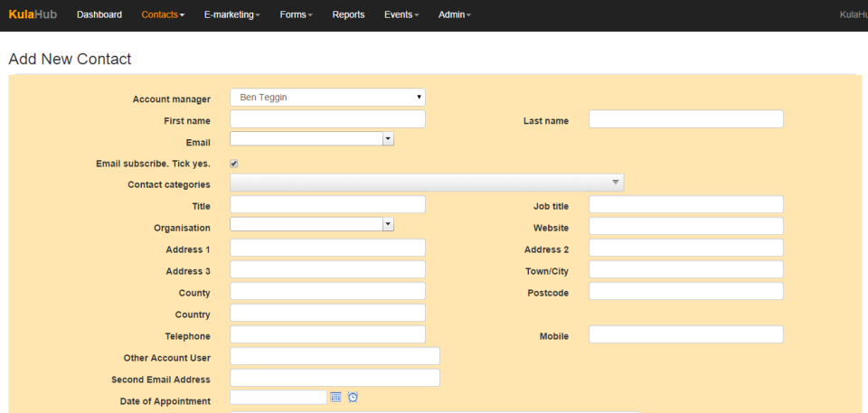Click into the Town/City field
The width and height of the screenshot is (868, 413).
click(x=686, y=269)
